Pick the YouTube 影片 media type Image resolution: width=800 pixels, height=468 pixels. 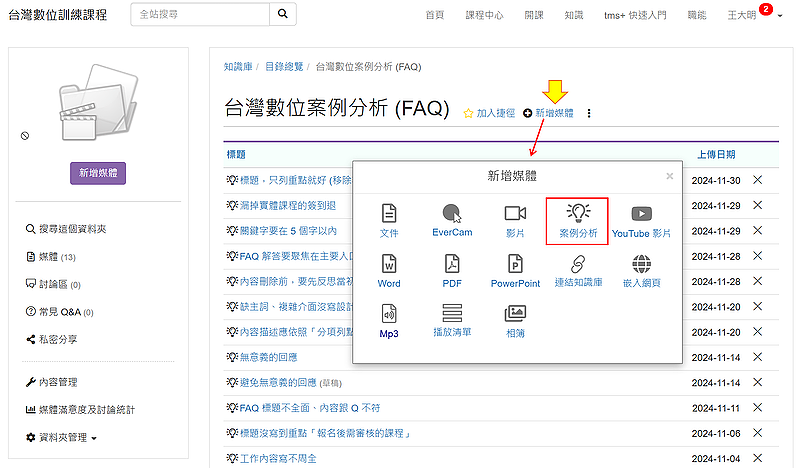coord(641,219)
